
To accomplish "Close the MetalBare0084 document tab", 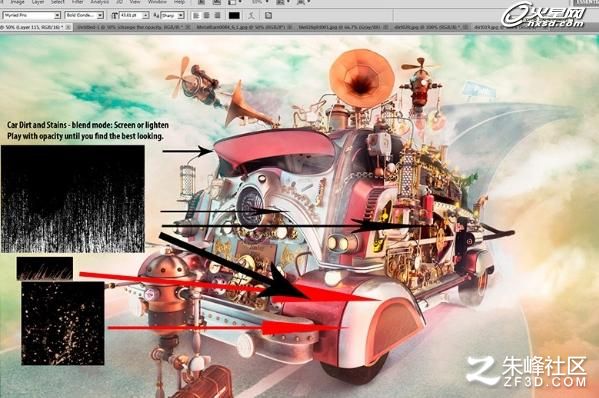I will [x=290, y=27].
